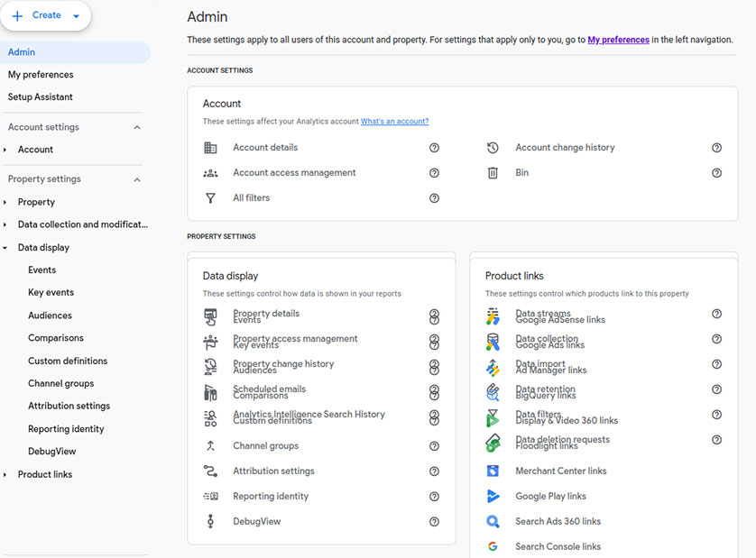Expand the Product links tree item
This screenshot has height=558, width=756.
6,474
